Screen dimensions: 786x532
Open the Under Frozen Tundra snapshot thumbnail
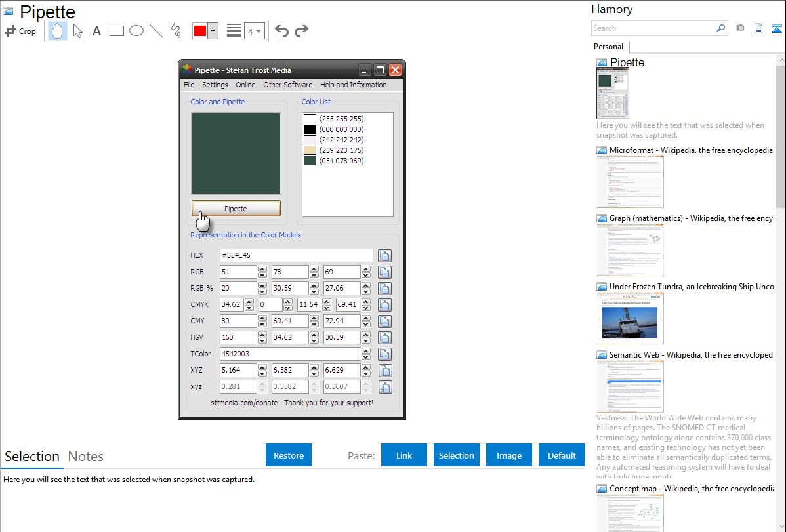click(630, 318)
